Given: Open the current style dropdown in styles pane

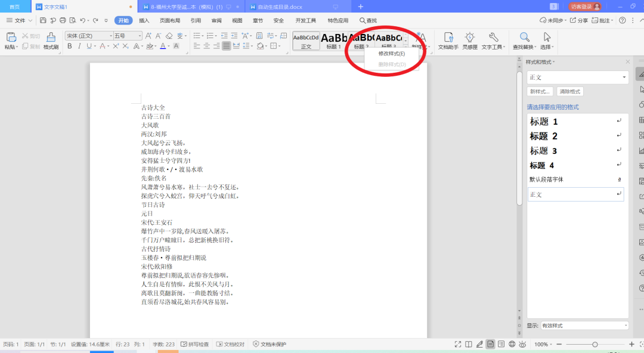Looking at the screenshot, I should (x=624, y=78).
